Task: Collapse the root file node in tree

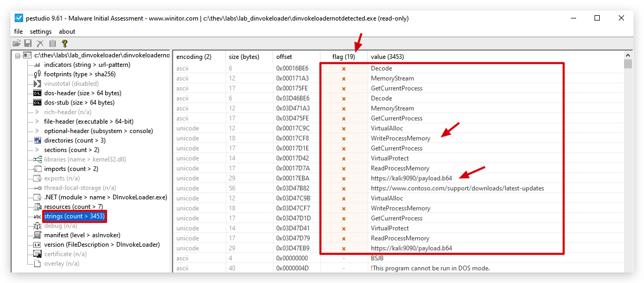Action: pyautogui.click(x=17, y=55)
